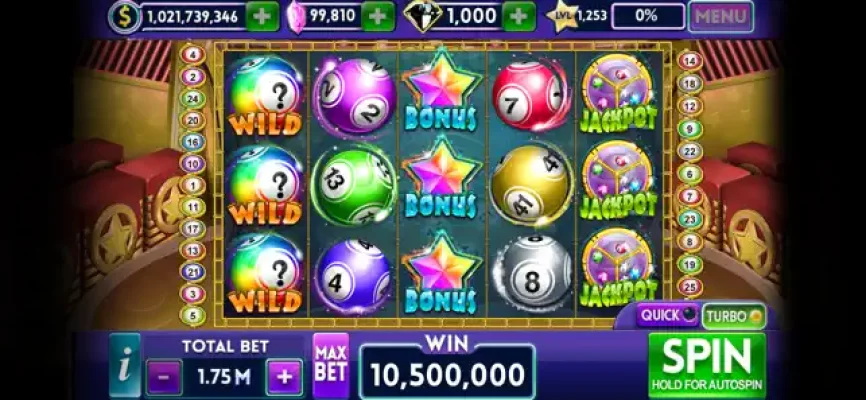Image resolution: width=866 pixels, height=400 pixels.
Task: Select payline 4 marker on left
Action: tap(193, 55)
